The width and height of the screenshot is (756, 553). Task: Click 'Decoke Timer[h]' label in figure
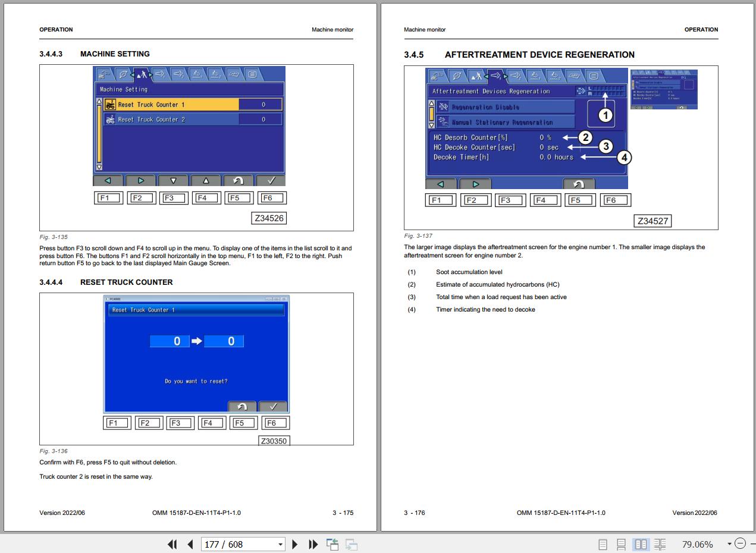pyautogui.click(x=461, y=157)
